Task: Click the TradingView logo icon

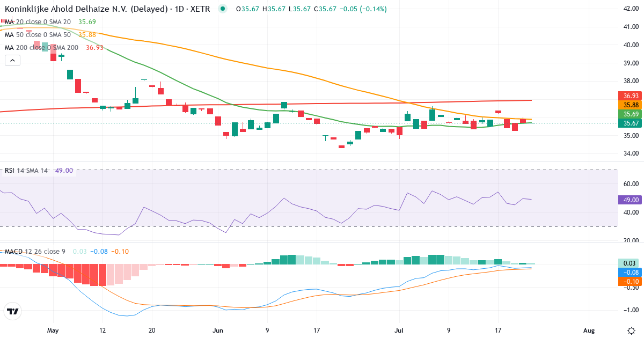Action: coord(13,311)
